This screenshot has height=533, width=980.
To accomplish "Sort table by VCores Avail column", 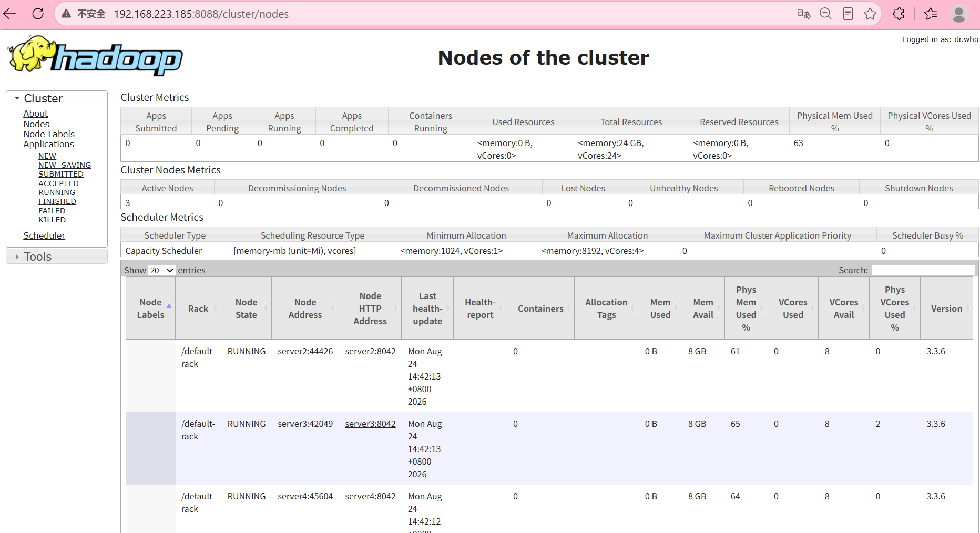I will [844, 309].
